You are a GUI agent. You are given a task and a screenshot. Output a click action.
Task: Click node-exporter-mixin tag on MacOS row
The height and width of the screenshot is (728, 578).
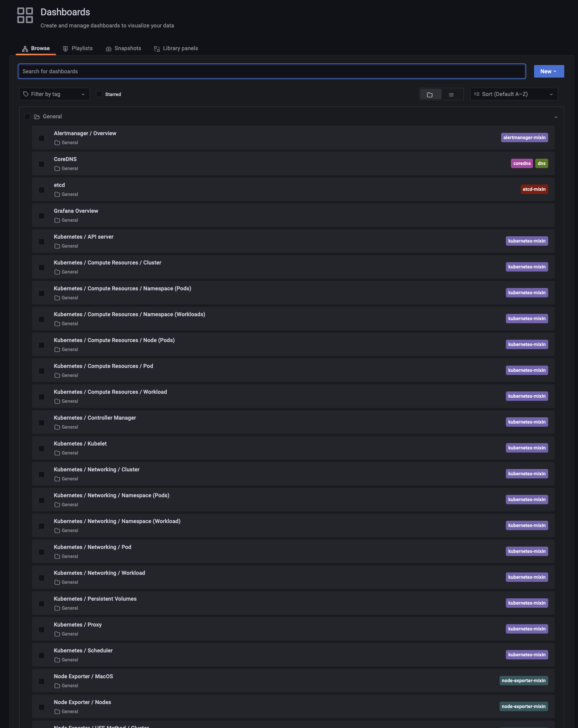(523, 681)
